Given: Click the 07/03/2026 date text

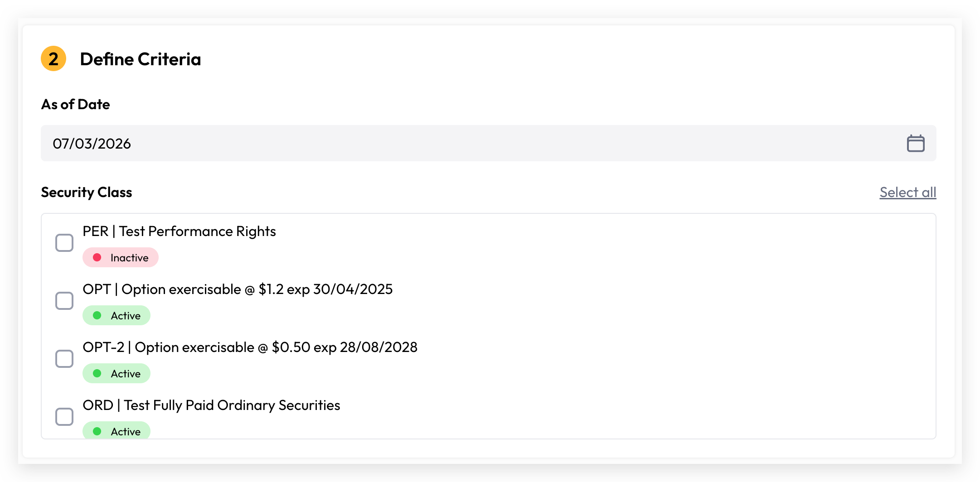Looking at the screenshot, I should coord(92,144).
